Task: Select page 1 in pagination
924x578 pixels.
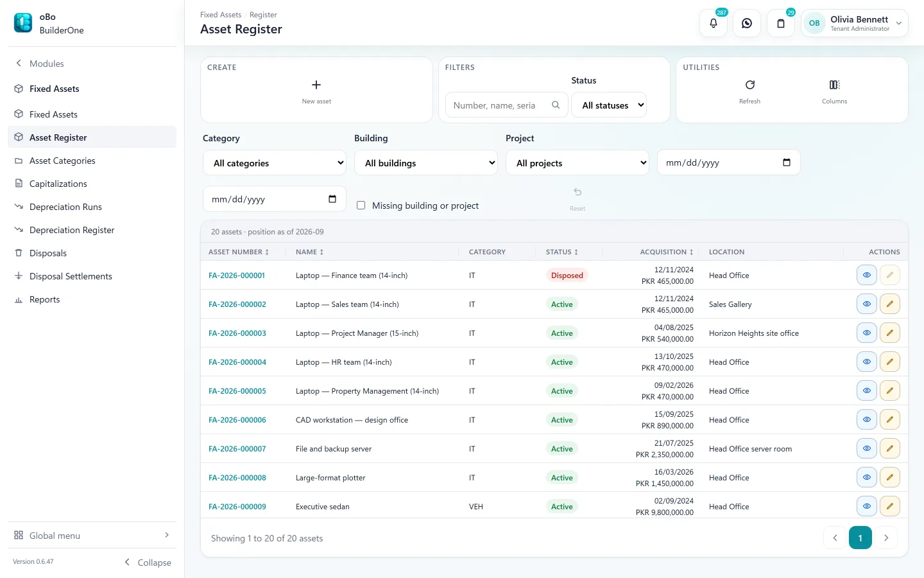Action: (x=860, y=538)
